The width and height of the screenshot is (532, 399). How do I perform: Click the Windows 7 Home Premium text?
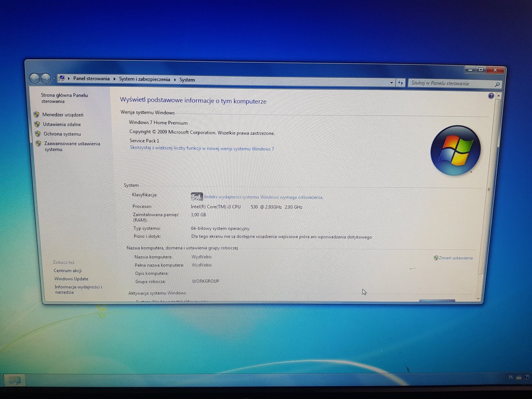tap(158, 123)
